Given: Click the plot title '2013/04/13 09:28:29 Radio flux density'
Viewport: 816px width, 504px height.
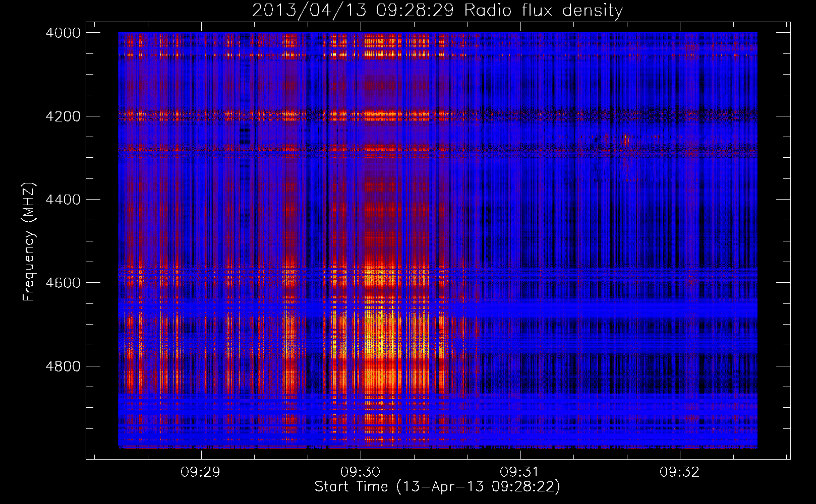Looking at the screenshot, I should tap(437, 10).
